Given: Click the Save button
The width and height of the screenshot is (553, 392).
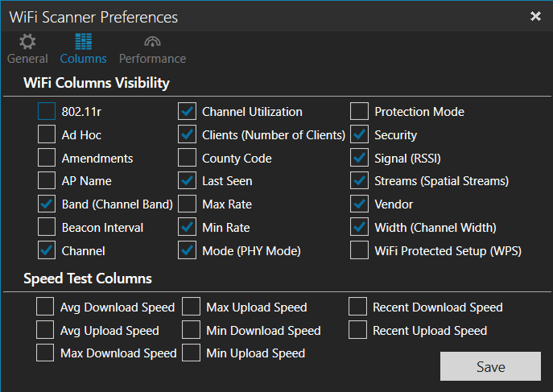Looking at the screenshot, I should pyautogui.click(x=490, y=366).
